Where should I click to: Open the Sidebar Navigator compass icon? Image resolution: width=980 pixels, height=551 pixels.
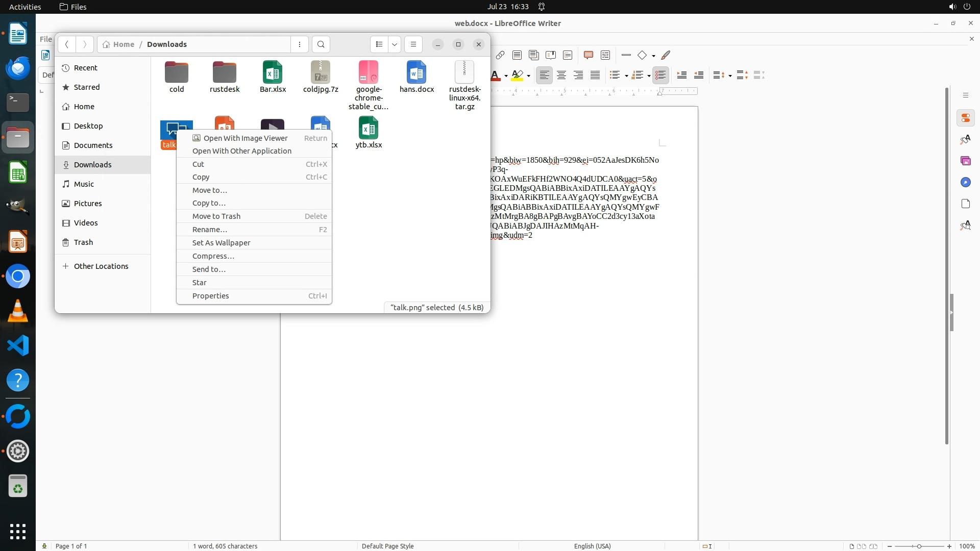point(965,182)
